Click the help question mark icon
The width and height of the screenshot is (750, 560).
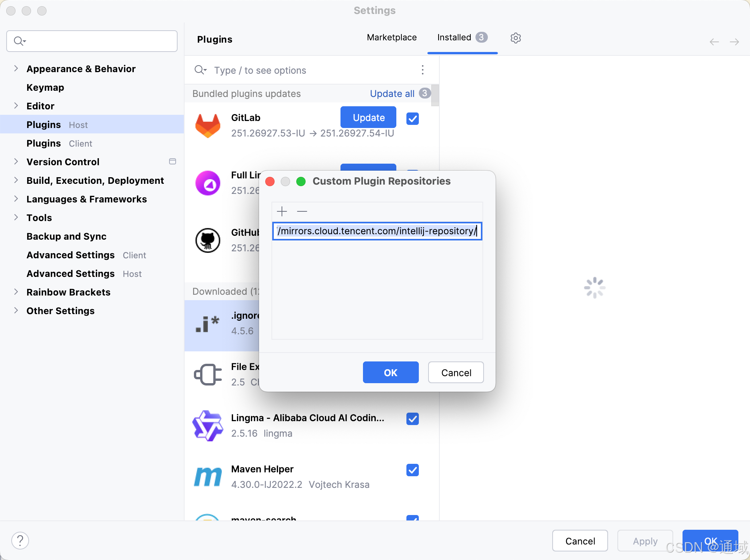tap(20, 541)
